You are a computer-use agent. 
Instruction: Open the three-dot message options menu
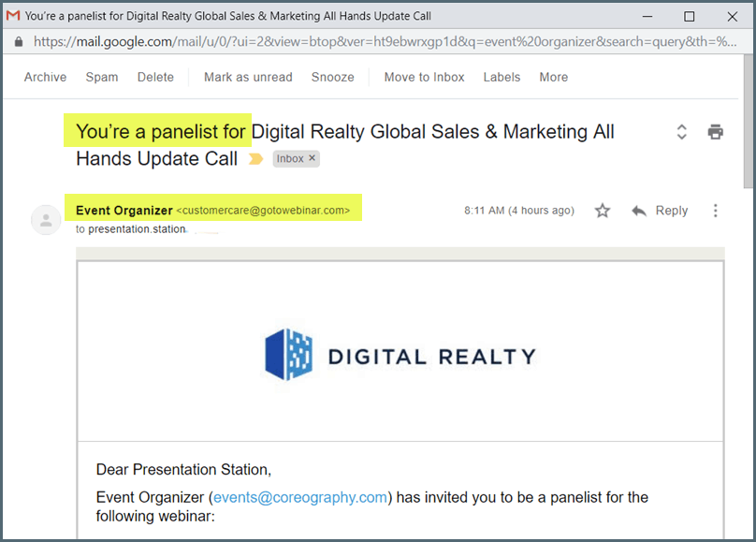pos(715,211)
